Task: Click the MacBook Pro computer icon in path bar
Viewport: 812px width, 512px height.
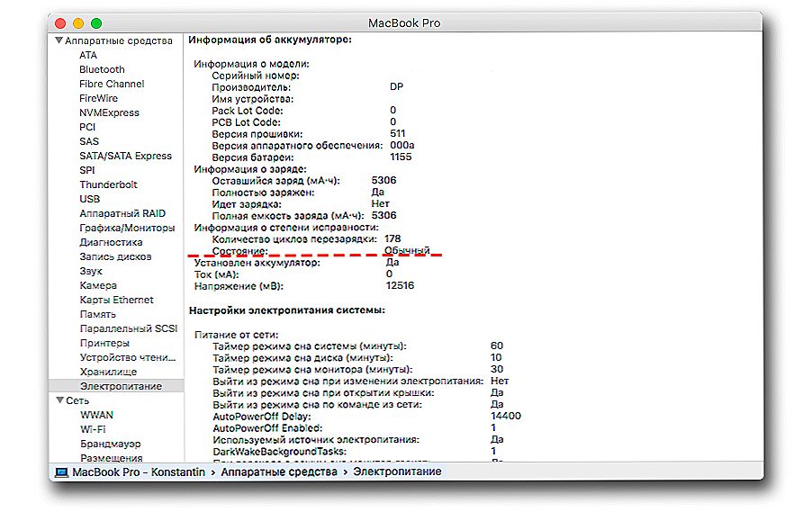Action: [61, 472]
